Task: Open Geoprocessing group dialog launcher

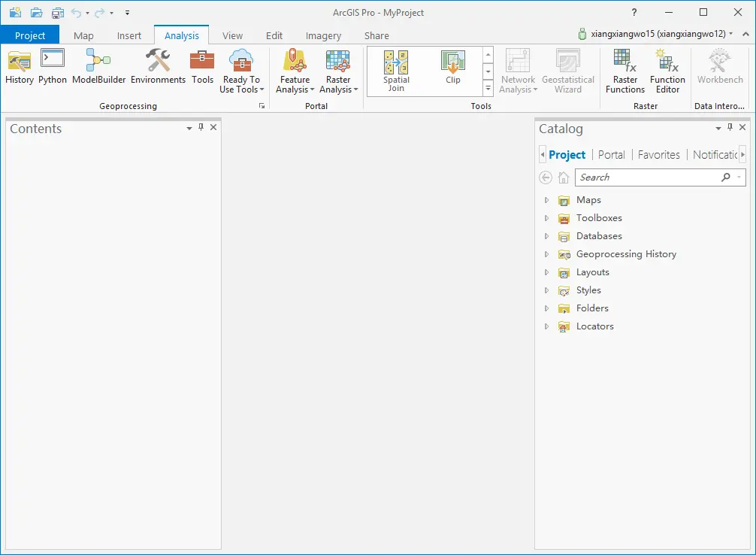Action: pyautogui.click(x=262, y=106)
